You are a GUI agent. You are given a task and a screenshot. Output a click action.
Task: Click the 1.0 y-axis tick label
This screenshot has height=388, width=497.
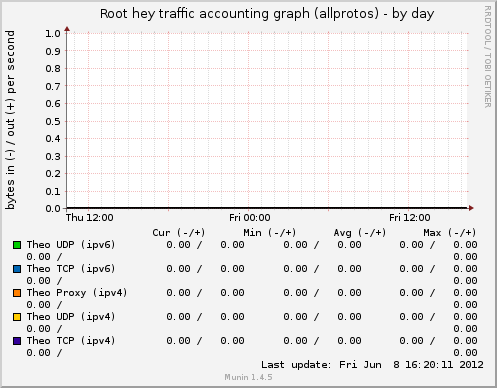click(x=53, y=33)
